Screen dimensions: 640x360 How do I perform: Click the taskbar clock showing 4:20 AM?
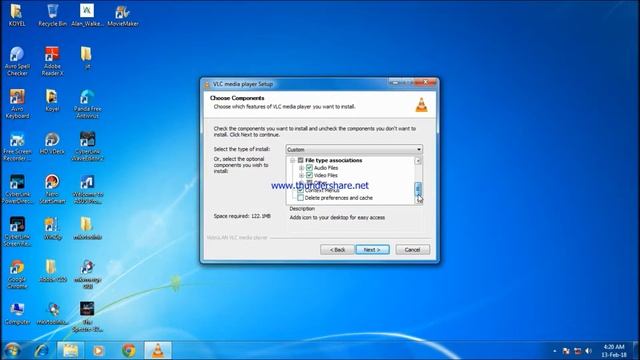[x=614, y=351]
